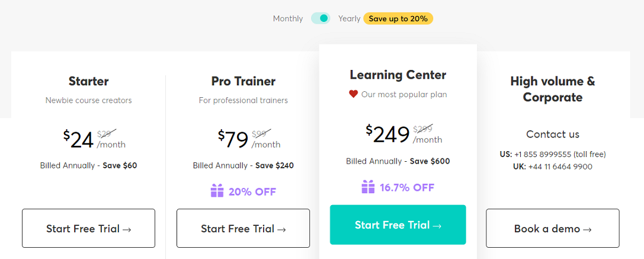Click the Contact us text
644x259 pixels.
pos(552,135)
